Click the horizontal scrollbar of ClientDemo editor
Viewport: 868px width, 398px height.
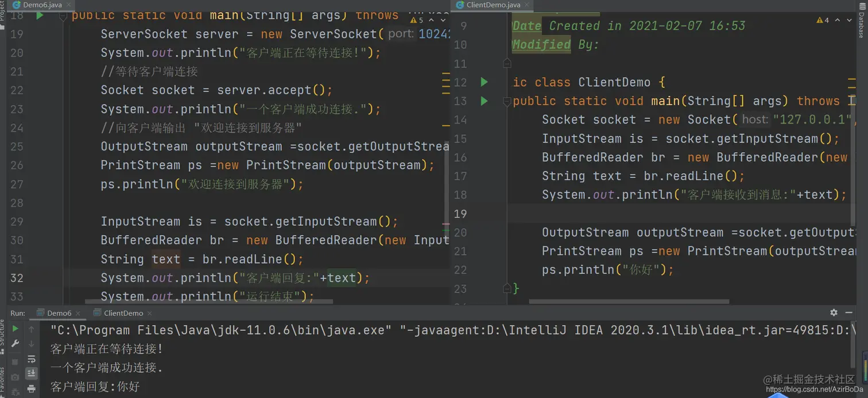click(629, 301)
